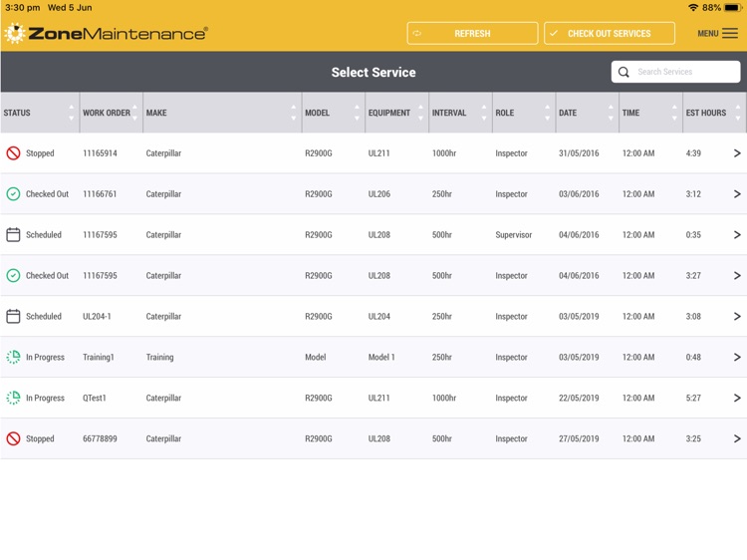Select work order 66778899 cell
Screen dimensions: 747x560
[x=100, y=438]
